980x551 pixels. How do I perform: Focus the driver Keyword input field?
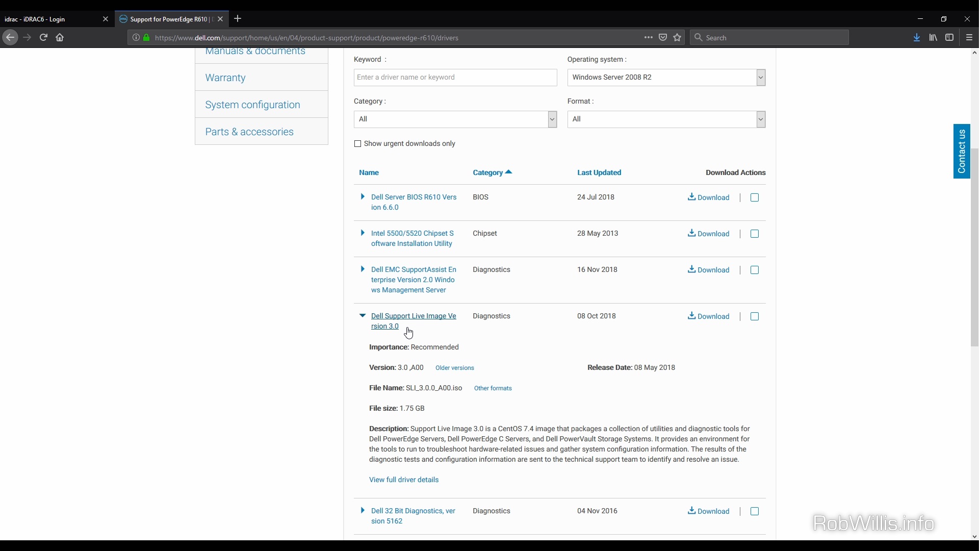pyautogui.click(x=455, y=78)
